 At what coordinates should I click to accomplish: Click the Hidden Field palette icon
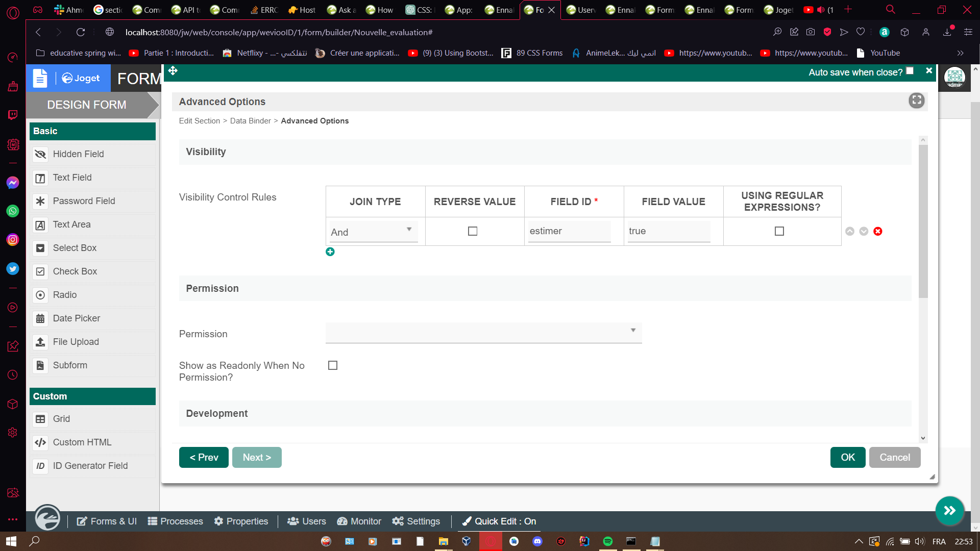[40, 154]
